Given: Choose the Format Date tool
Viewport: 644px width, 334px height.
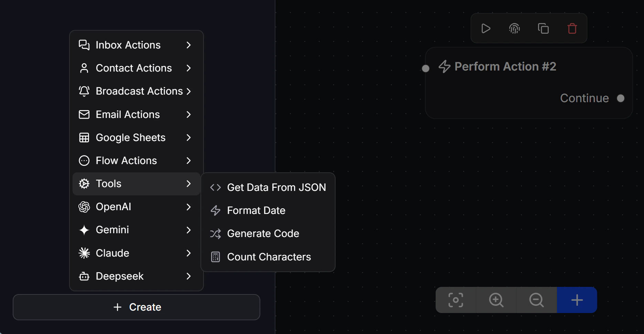Looking at the screenshot, I should click(268, 211).
